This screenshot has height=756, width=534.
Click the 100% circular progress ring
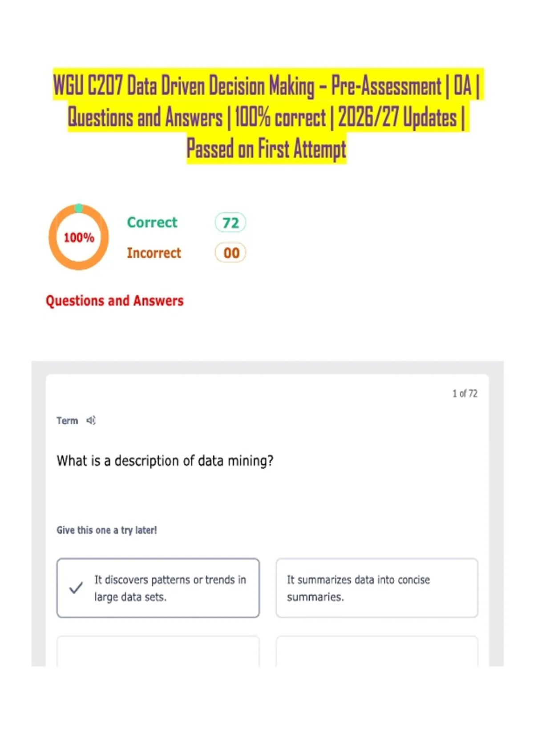click(79, 237)
